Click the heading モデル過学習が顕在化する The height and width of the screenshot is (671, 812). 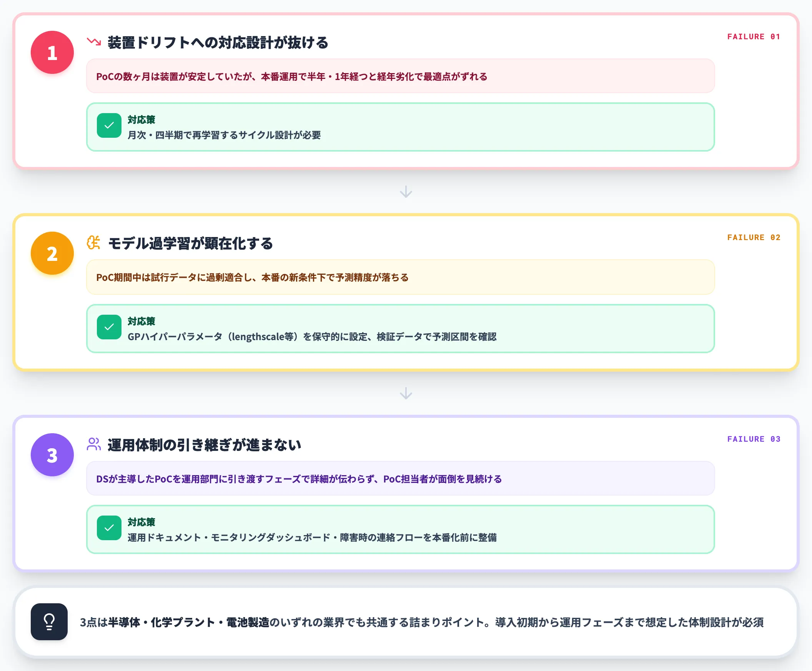(190, 244)
